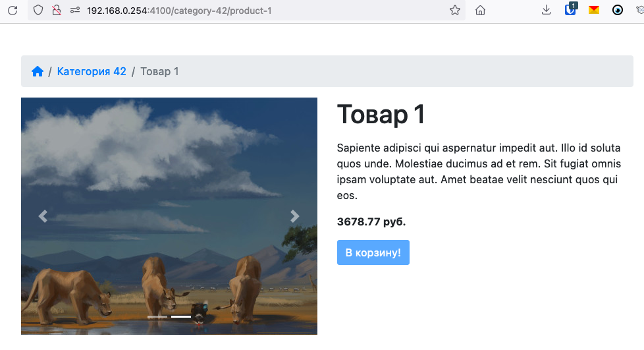Click the insecure connection padlock icon
644x350 pixels.
[57, 11]
